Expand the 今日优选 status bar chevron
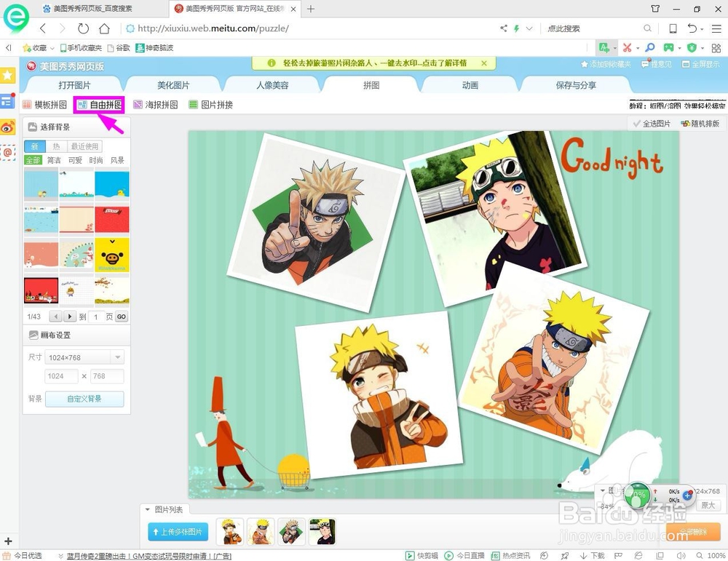728x561 pixels. click(60, 555)
